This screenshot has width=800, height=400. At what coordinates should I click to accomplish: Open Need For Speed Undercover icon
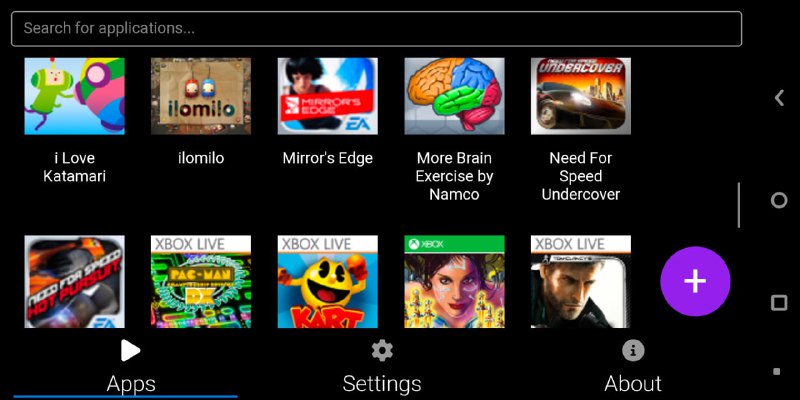[x=581, y=96]
